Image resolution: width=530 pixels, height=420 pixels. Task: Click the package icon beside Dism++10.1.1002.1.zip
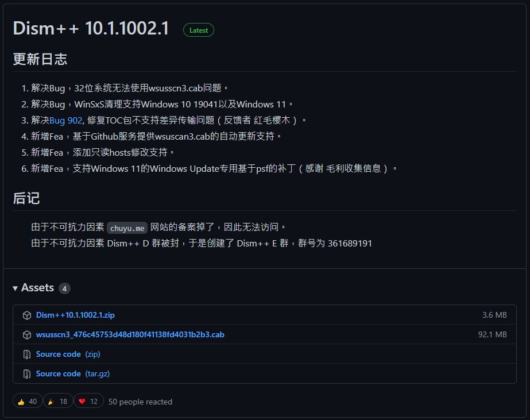[x=26, y=315]
